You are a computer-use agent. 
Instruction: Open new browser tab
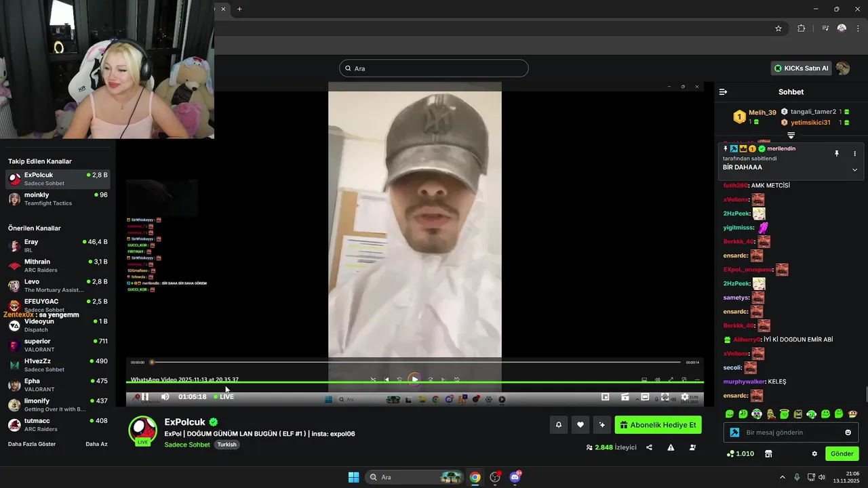pyautogui.click(x=239, y=9)
